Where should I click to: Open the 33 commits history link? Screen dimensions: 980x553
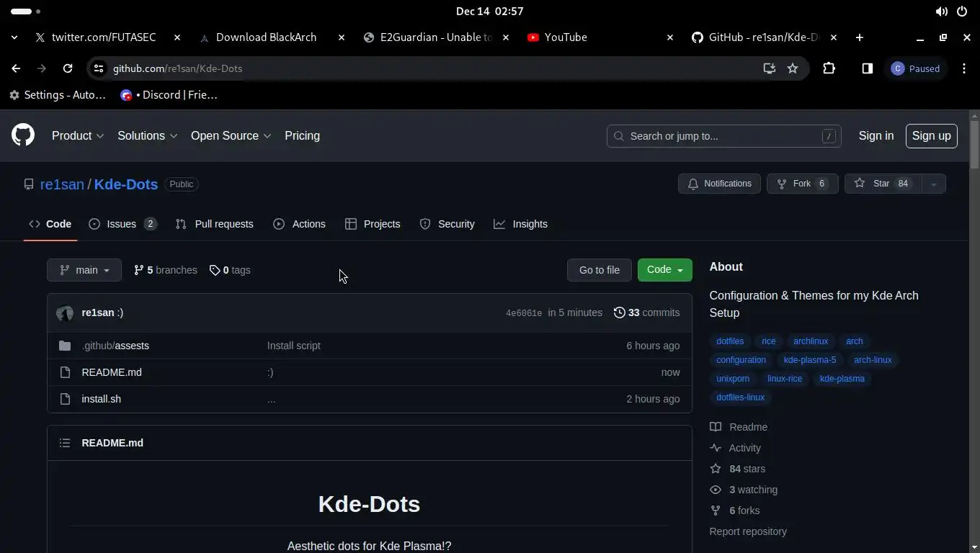(x=646, y=313)
